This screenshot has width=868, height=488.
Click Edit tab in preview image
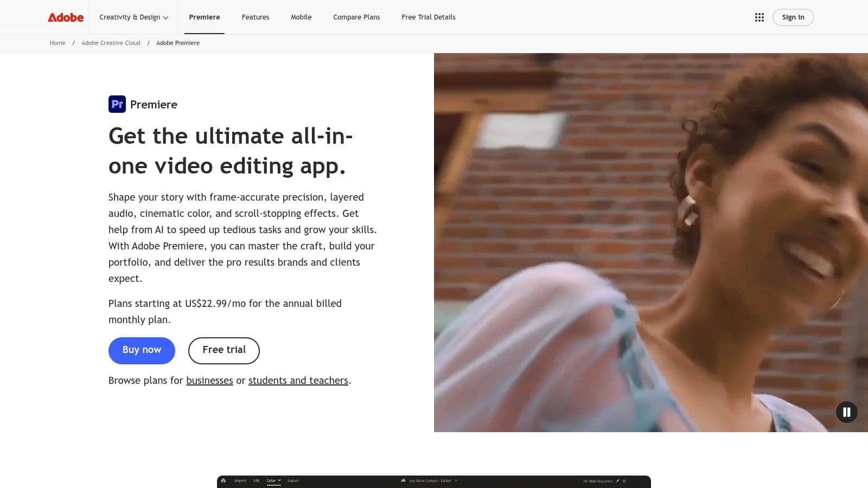pyautogui.click(x=256, y=480)
